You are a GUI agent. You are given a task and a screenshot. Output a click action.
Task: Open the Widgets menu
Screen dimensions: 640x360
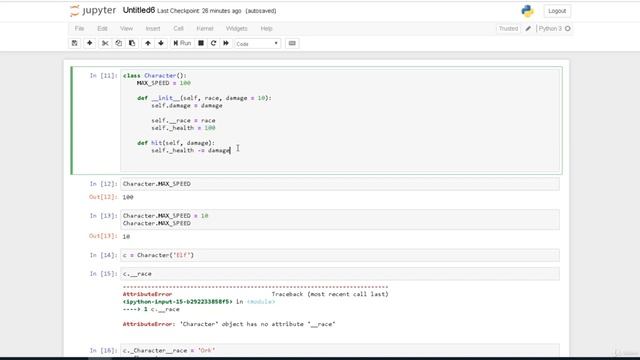236,29
